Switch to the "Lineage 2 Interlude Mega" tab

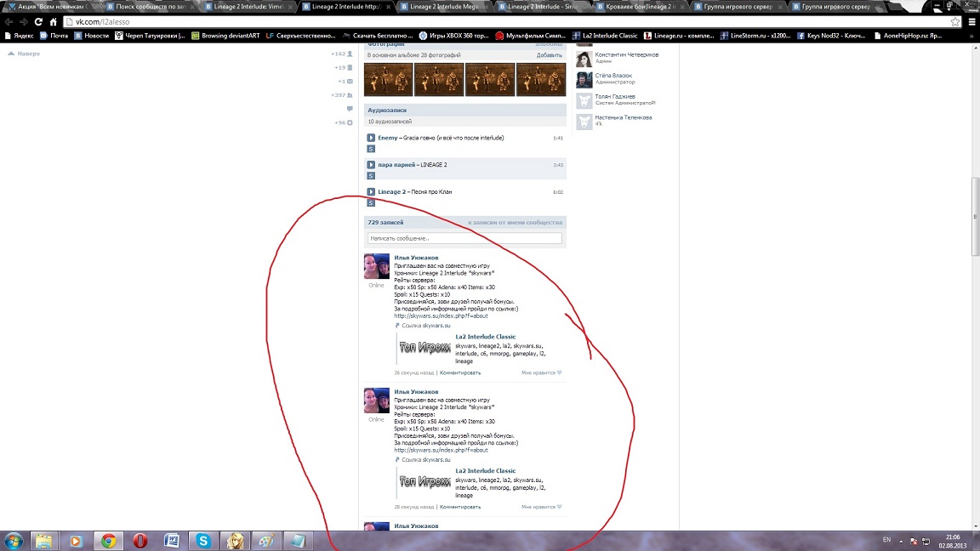pos(444,6)
